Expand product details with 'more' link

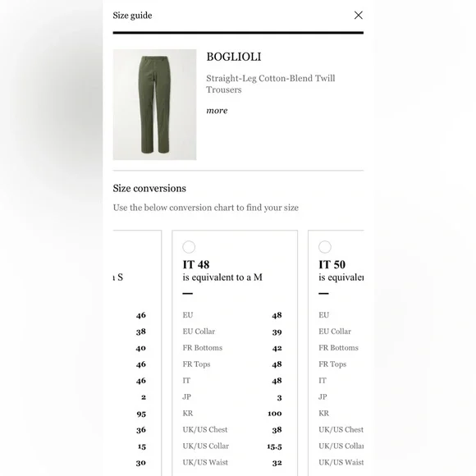[x=217, y=111]
